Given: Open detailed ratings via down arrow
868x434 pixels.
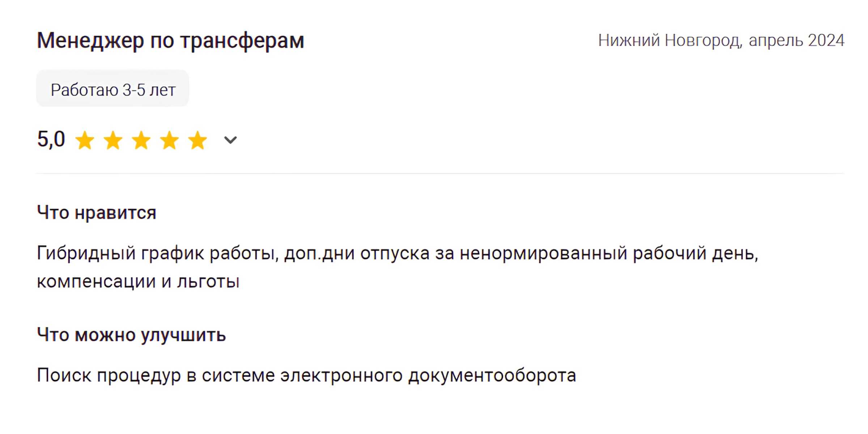Looking at the screenshot, I should point(230,140).
